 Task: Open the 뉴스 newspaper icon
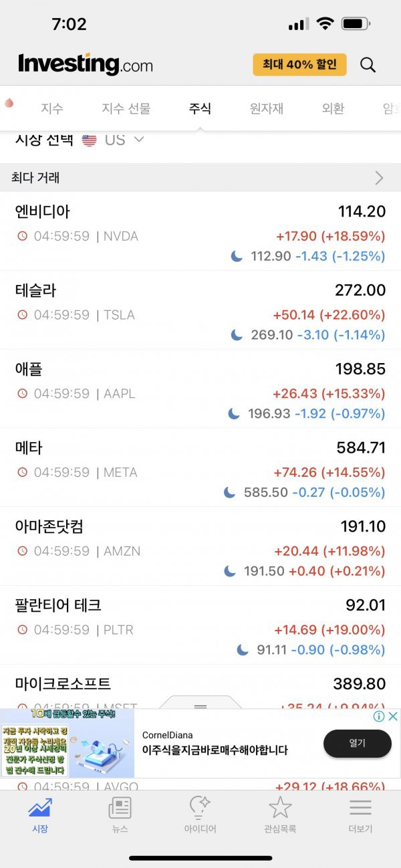click(120, 808)
